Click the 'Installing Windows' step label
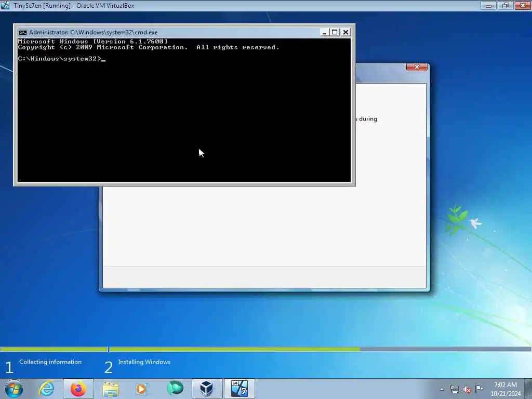The image size is (532, 399). click(x=144, y=362)
